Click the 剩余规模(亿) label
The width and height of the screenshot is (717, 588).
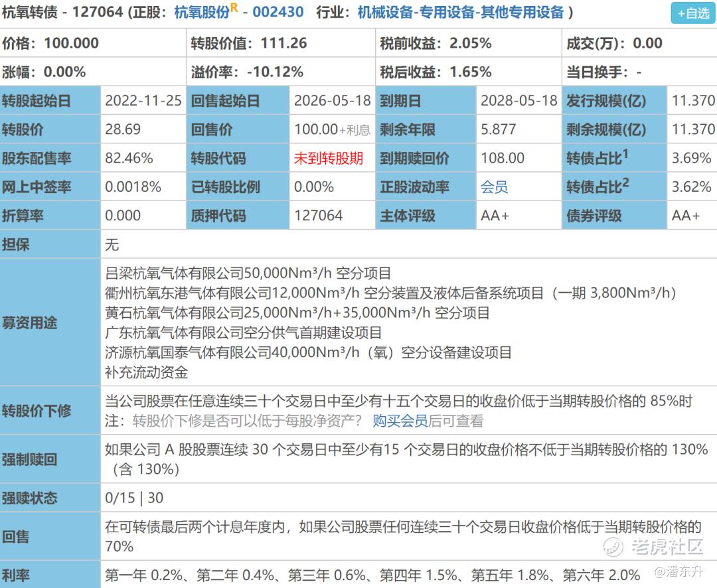[606, 129]
